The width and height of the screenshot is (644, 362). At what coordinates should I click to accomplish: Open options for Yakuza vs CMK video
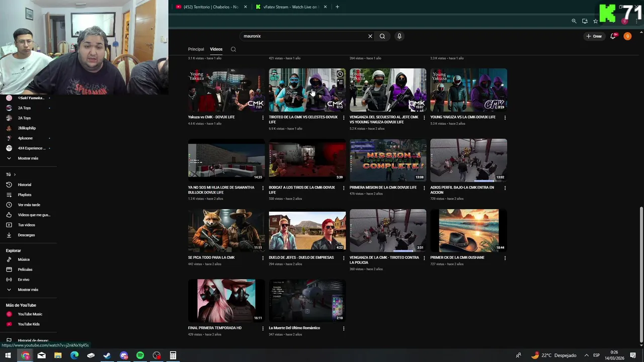(x=263, y=118)
